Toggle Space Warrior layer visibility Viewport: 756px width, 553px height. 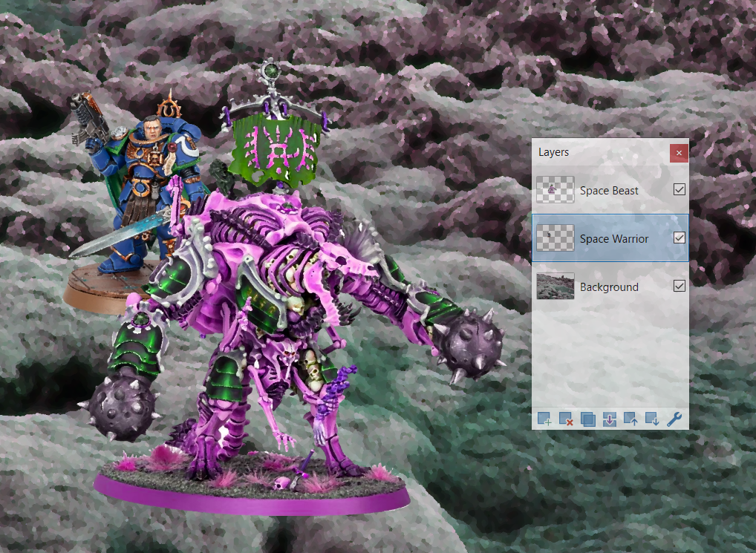[680, 238]
